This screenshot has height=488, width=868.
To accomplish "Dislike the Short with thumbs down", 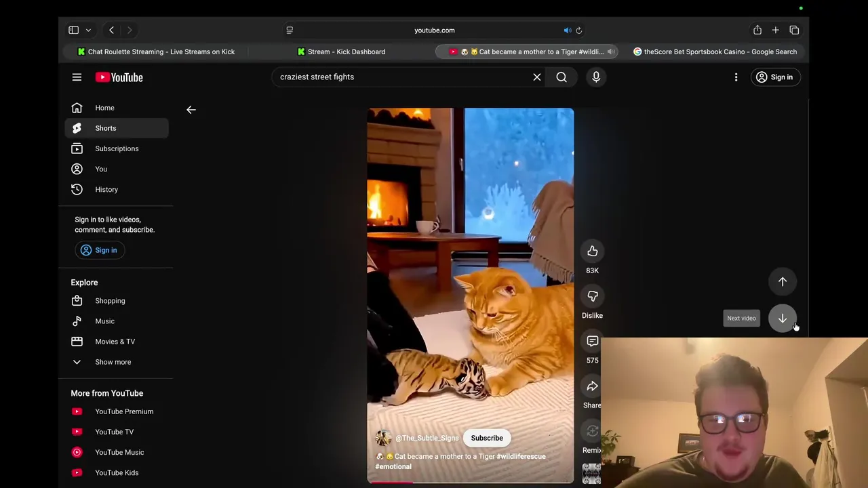I will click(x=593, y=296).
